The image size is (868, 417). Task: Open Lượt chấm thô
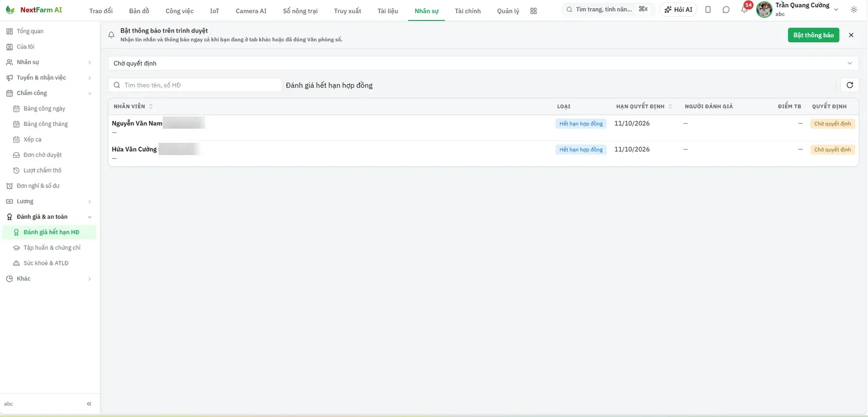[50, 170]
